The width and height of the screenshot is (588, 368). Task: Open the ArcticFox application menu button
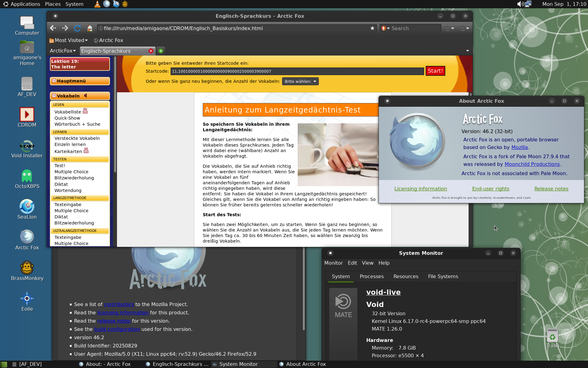[x=62, y=51]
